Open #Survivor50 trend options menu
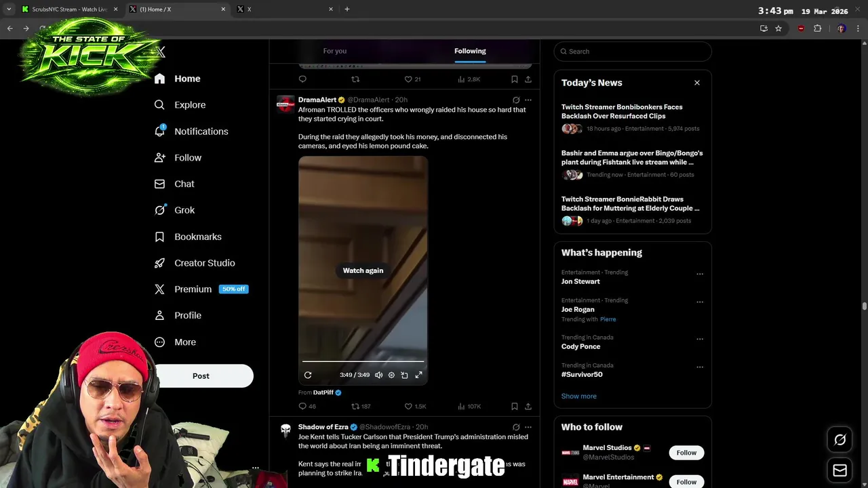The width and height of the screenshot is (868, 488). click(x=700, y=367)
